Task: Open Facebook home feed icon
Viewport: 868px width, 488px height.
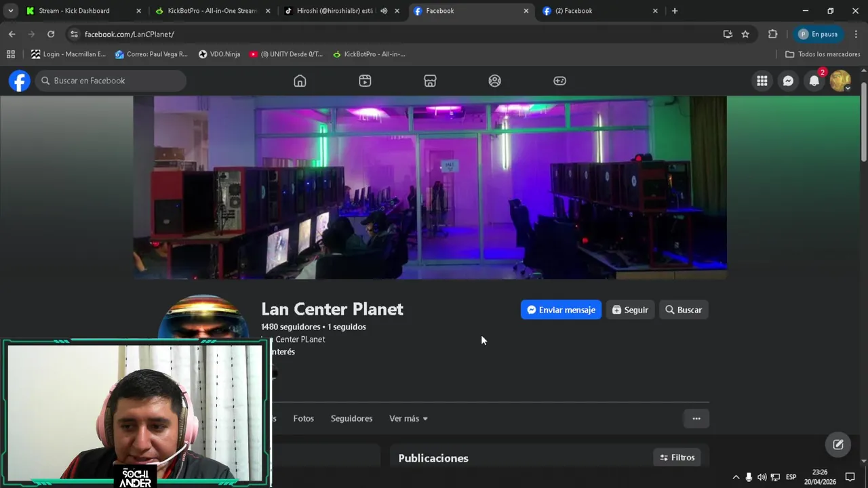Action: click(x=300, y=81)
